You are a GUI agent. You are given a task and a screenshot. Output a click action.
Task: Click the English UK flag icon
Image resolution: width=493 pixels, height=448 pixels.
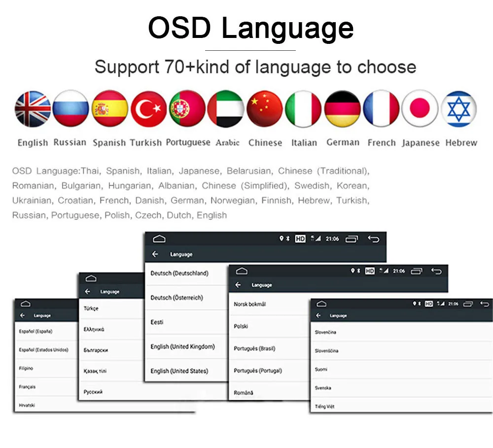(x=33, y=109)
